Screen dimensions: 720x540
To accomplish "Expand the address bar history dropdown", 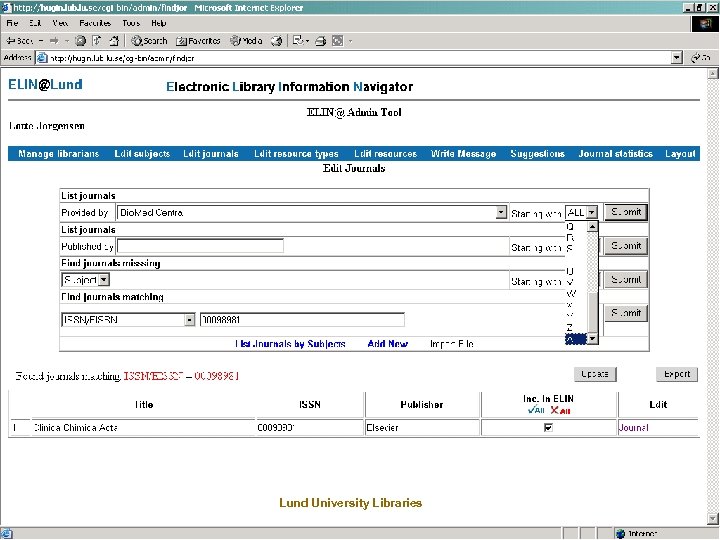I will coord(676,58).
